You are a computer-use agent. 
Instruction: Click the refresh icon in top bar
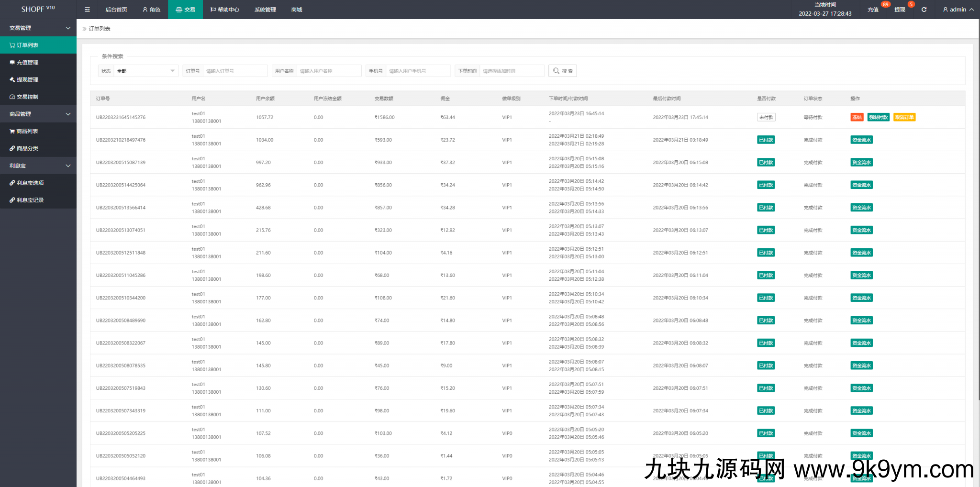[924, 10]
